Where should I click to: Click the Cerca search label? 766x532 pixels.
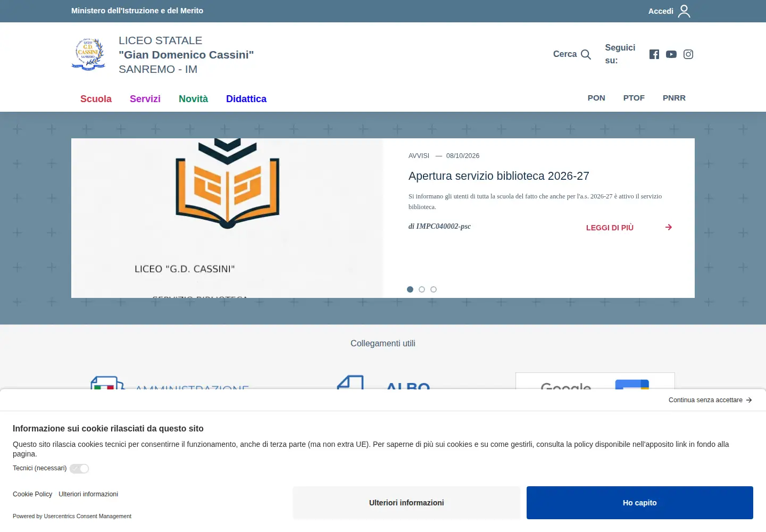pyautogui.click(x=565, y=54)
